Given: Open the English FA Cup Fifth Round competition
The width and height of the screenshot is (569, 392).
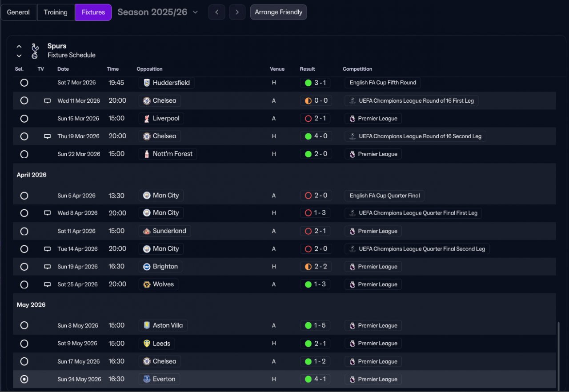Looking at the screenshot, I should point(383,83).
